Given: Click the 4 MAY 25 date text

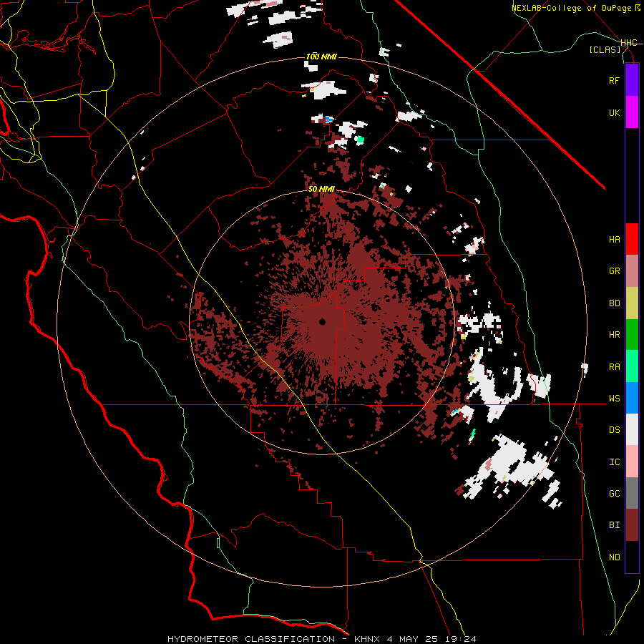Looking at the screenshot, I should [413, 639].
